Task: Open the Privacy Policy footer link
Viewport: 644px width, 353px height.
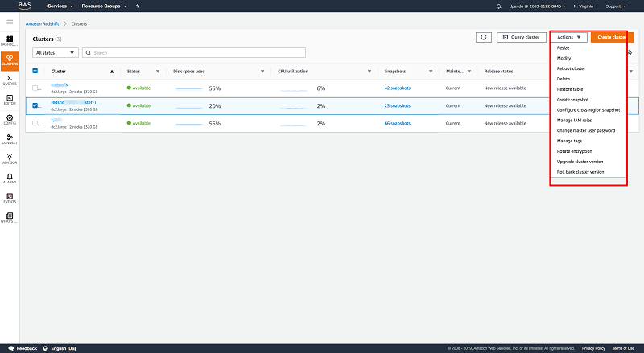Action: pyautogui.click(x=593, y=348)
